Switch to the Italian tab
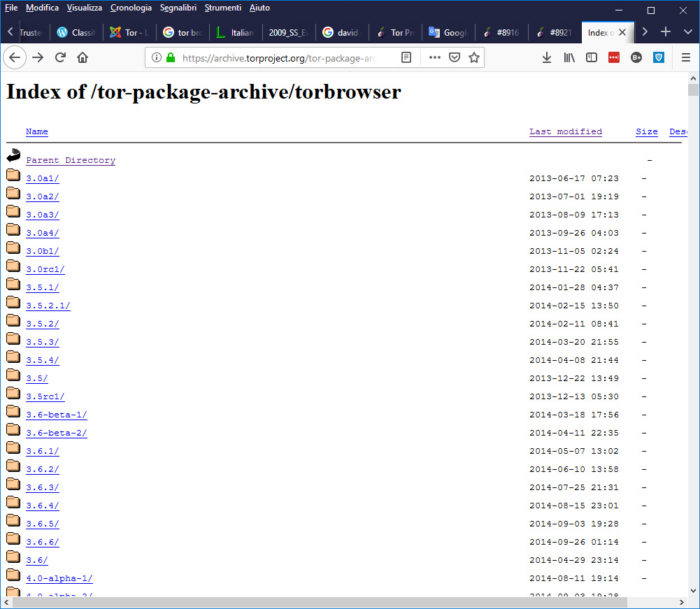 pyautogui.click(x=236, y=33)
